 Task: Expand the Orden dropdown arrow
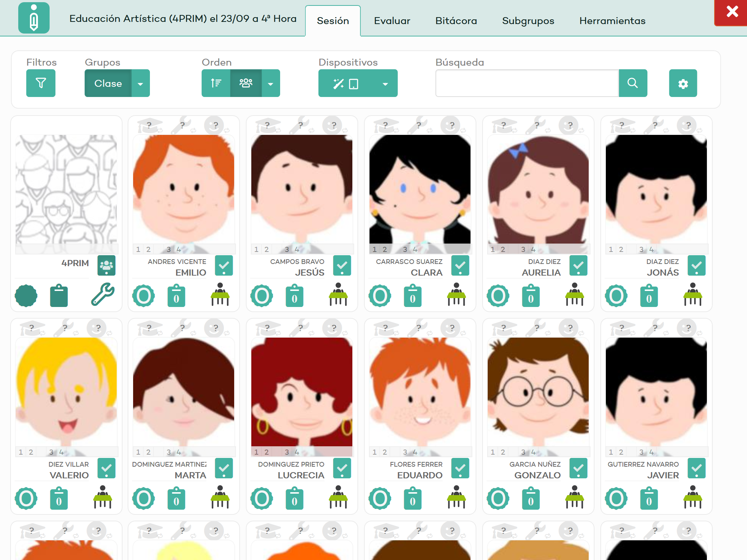pyautogui.click(x=271, y=83)
